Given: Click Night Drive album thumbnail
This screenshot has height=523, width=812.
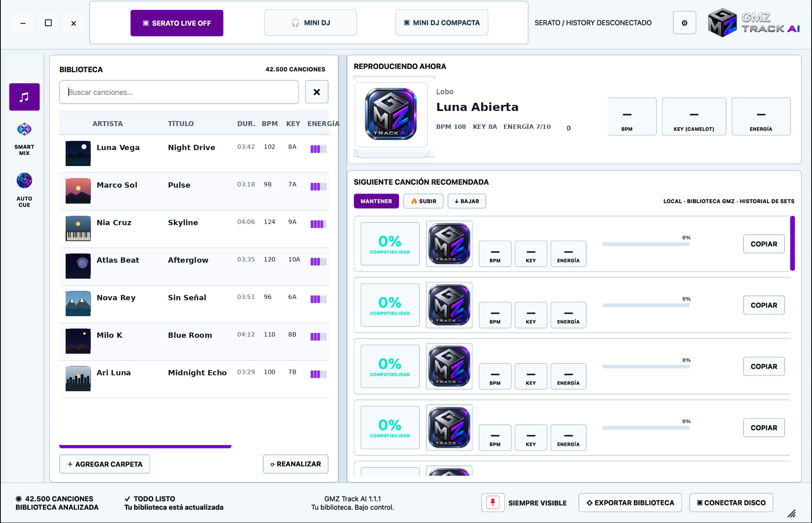Looking at the screenshot, I should 78,153.
